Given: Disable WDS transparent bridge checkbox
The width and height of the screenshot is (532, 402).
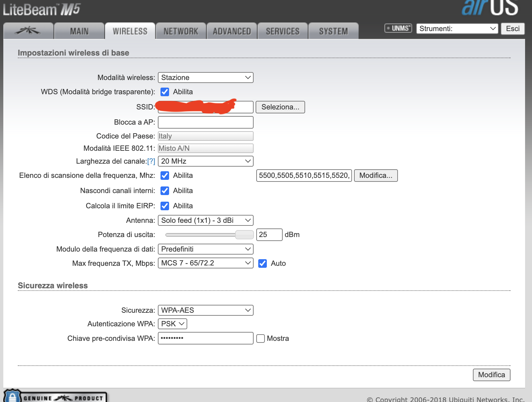Looking at the screenshot, I should point(165,92).
